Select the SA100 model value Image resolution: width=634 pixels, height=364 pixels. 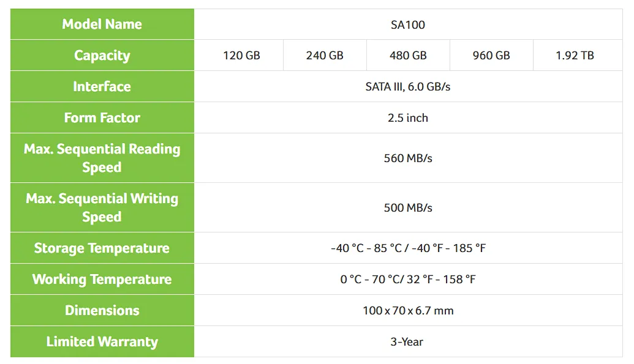[x=408, y=24]
